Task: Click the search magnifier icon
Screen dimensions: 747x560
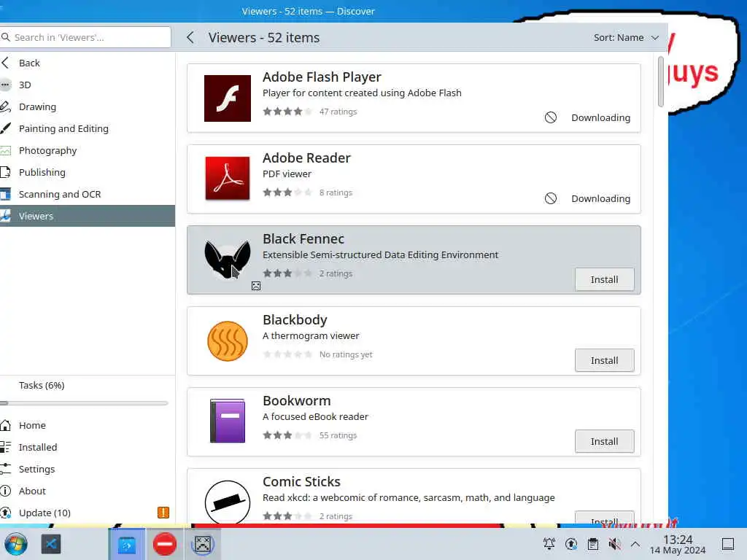Action: tap(6, 36)
